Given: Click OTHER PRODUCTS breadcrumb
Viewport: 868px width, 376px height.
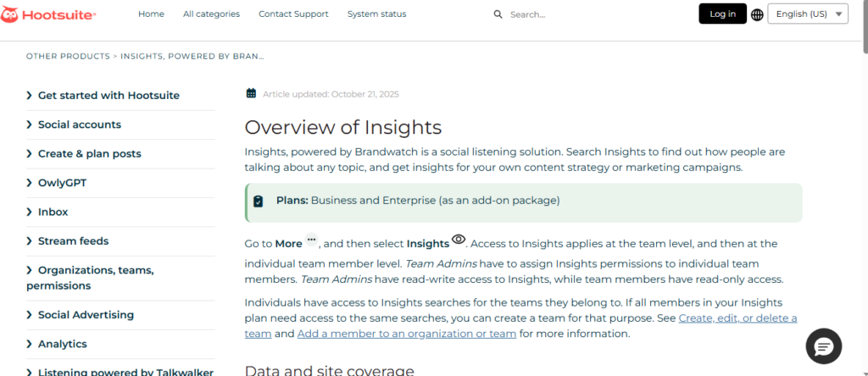Looking at the screenshot, I should pyautogui.click(x=68, y=56).
